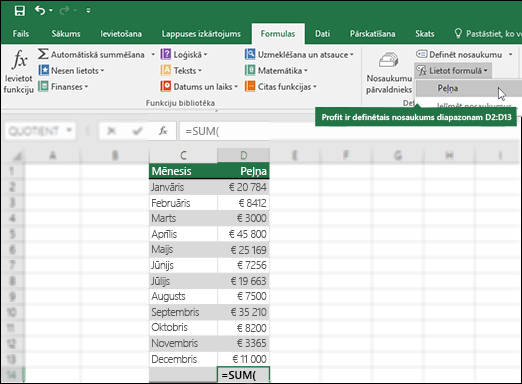Select the cell with € 8412

(244, 203)
